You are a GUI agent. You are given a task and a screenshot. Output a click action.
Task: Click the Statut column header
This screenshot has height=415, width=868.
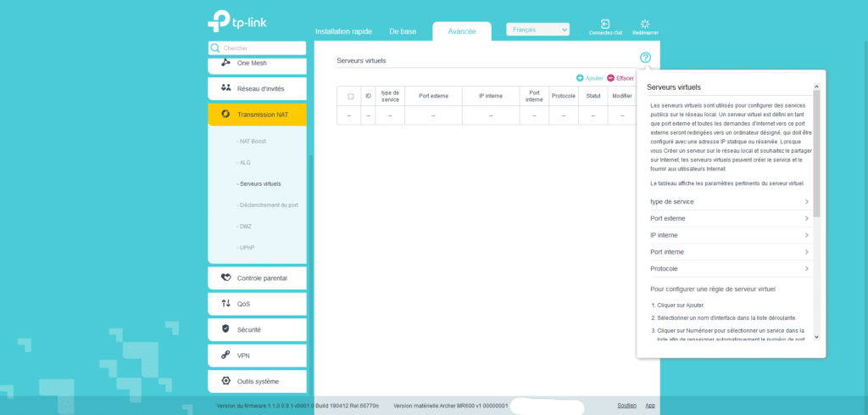(x=593, y=96)
